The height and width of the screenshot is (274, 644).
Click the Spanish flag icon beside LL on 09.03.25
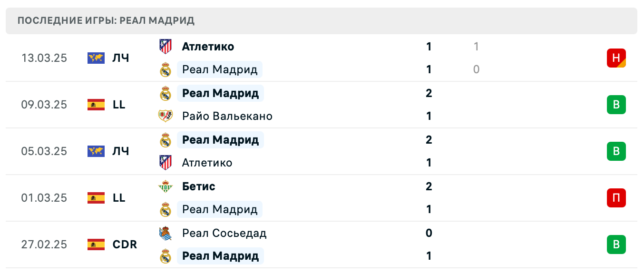[96, 105]
